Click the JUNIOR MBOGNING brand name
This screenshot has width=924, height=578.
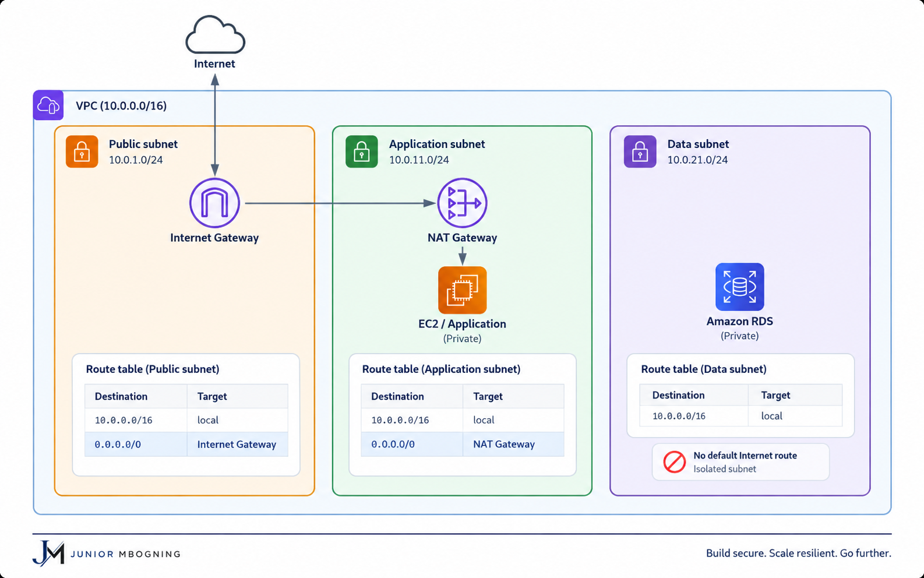tap(125, 554)
